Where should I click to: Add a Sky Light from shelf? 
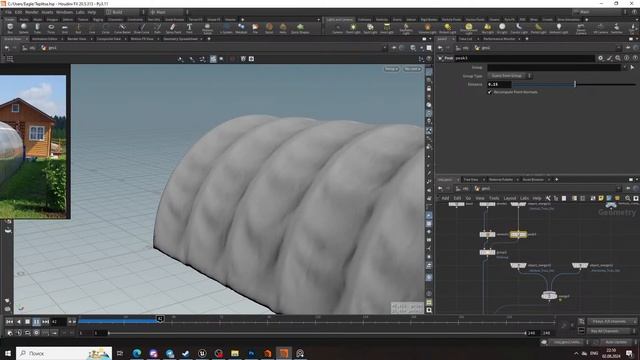tap(487, 28)
